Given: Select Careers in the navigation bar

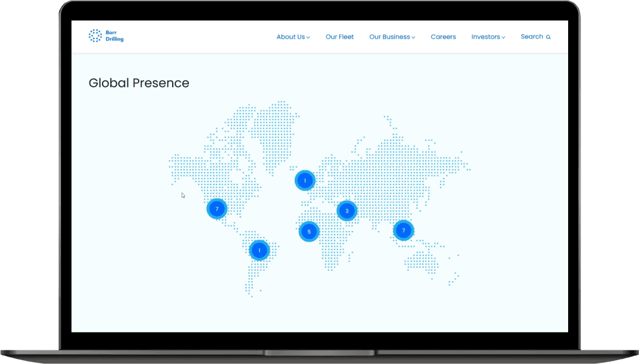Looking at the screenshot, I should pos(443,37).
